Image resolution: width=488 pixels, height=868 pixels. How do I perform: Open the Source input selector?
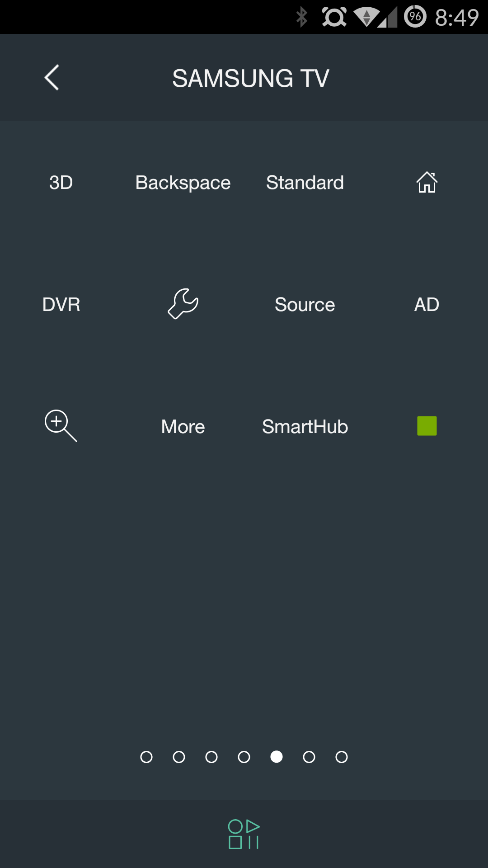305,305
